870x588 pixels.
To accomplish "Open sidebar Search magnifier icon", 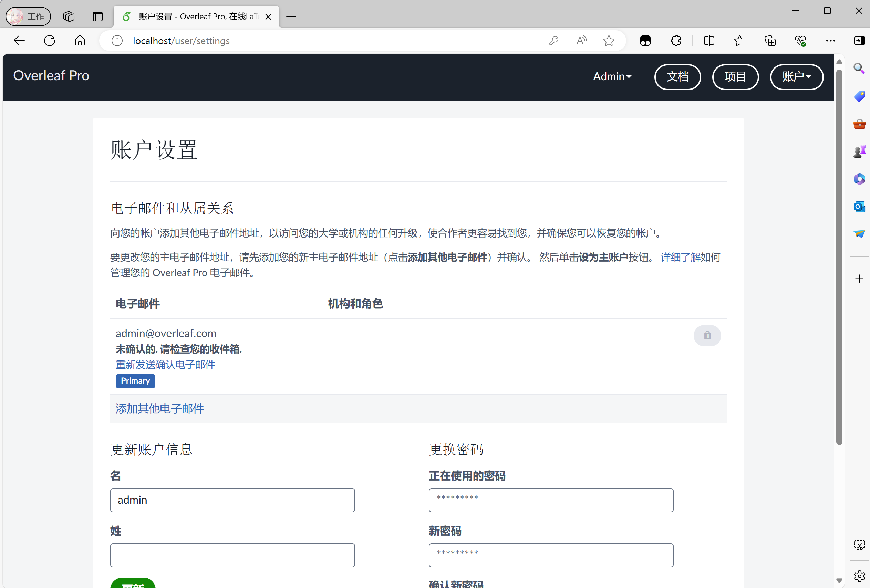I will coord(859,69).
